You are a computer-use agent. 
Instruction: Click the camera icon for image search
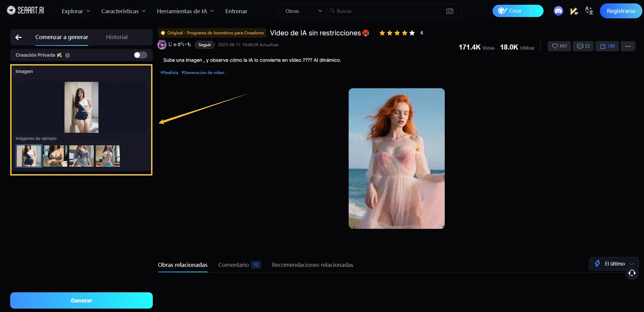[449, 11]
